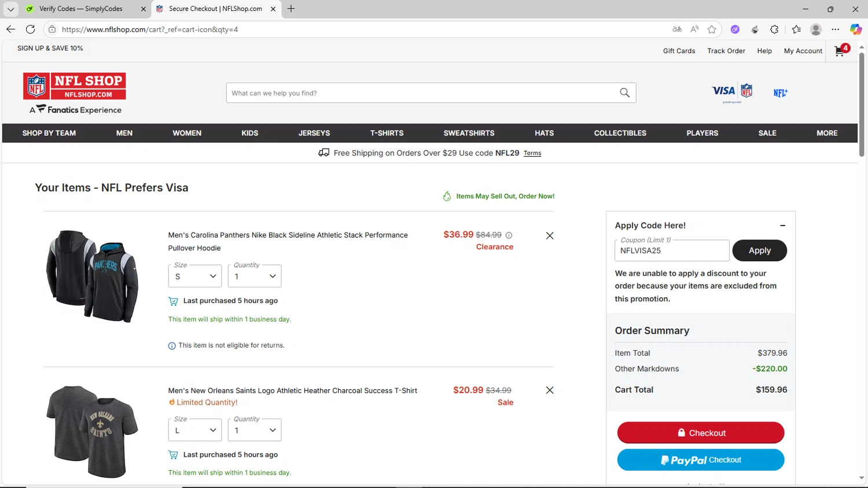Viewport: 868px width, 488px height.
Task: Click the page vertical scrollbar
Action: (x=862, y=104)
